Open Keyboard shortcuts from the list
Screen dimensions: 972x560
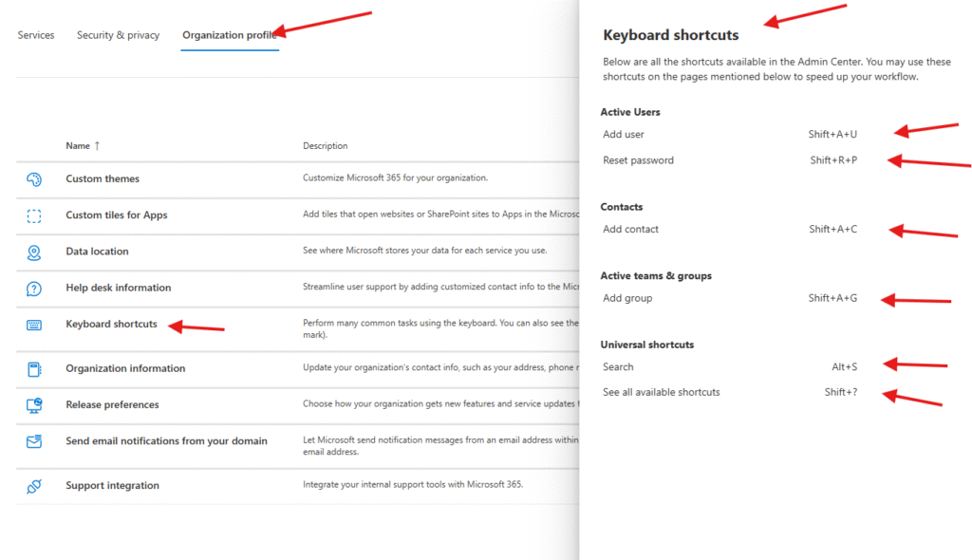(111, 325)
